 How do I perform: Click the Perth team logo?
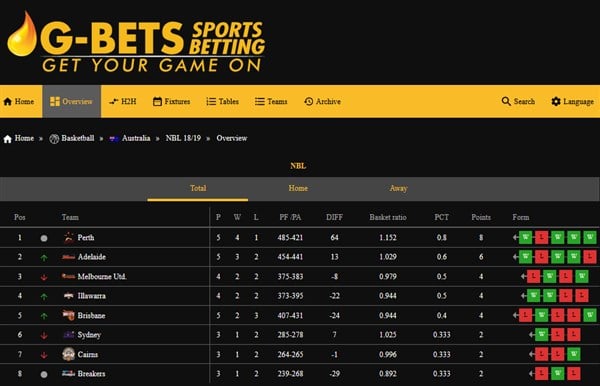tap(68, 238)
